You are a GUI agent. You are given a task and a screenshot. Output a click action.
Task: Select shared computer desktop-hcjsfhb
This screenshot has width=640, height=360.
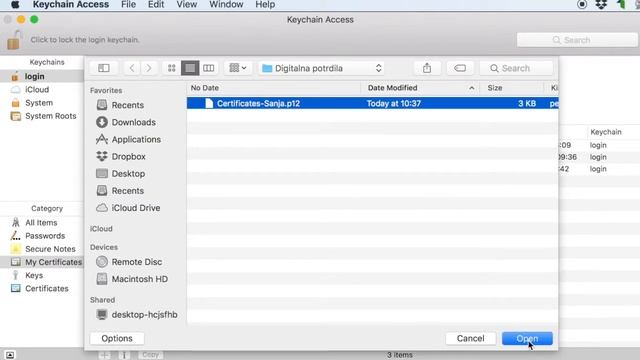(x=144, y=314)
